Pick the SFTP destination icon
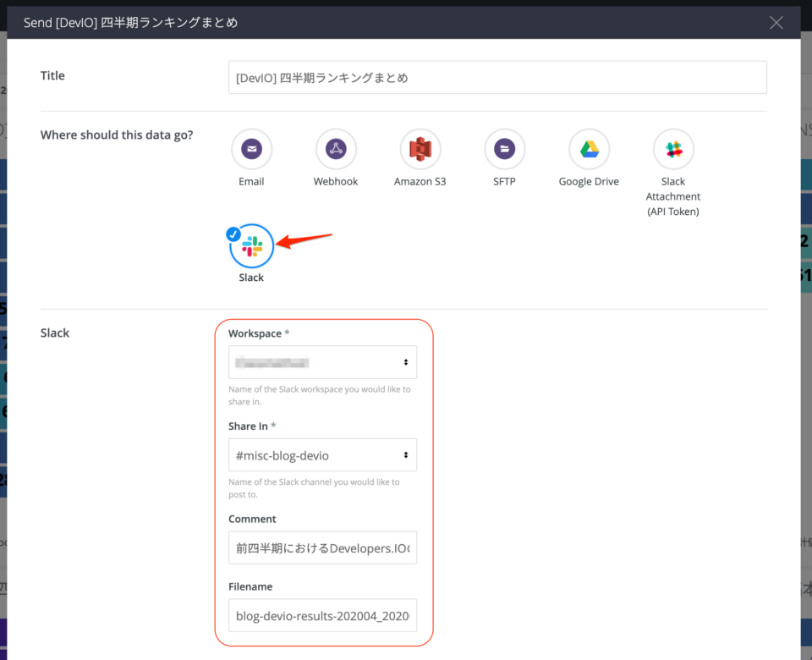Screen dimensions: 812x660 [x=504, y=148]
